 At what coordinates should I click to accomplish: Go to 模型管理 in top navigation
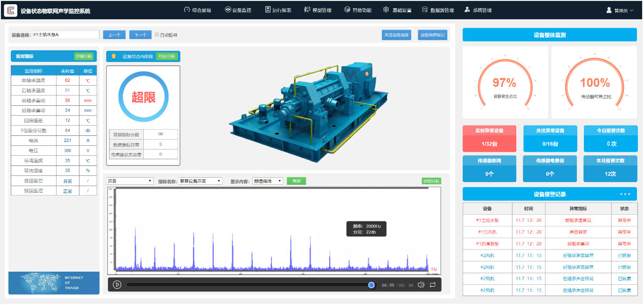click(x=318, y=10)
